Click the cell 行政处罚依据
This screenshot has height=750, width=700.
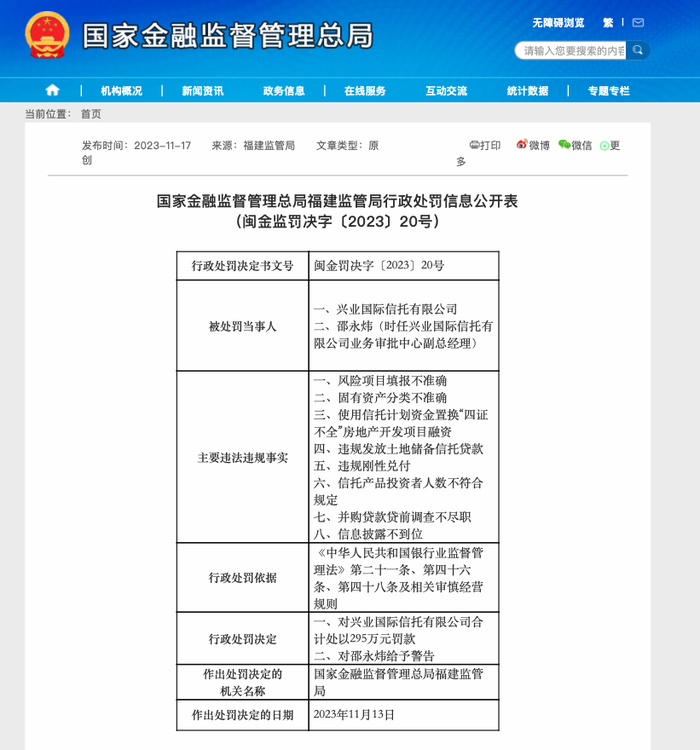click(243, 577)
